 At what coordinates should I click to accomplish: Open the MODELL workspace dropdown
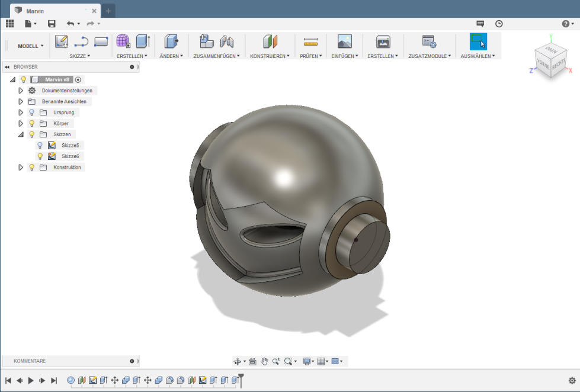point(30,46)
